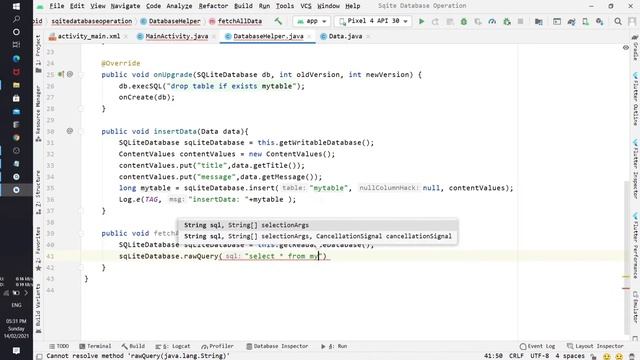Click Attach Debugger to Android Process icon
The image size is (640, 360).
[507, 21]
